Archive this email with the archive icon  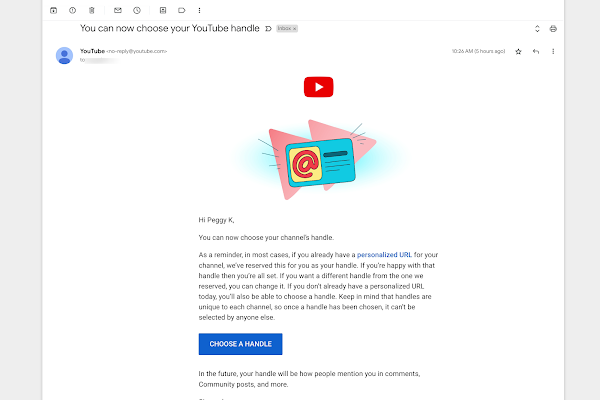coord(54,10)
